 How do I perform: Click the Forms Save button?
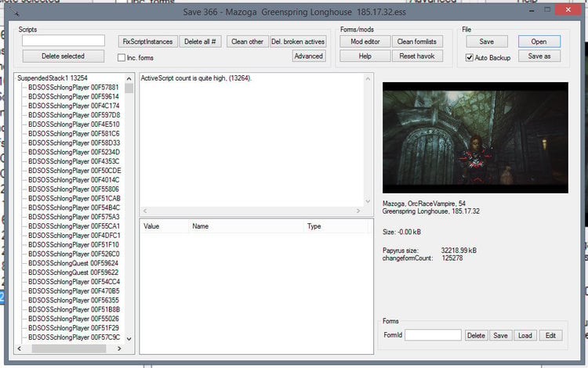(x=501, y=335)
